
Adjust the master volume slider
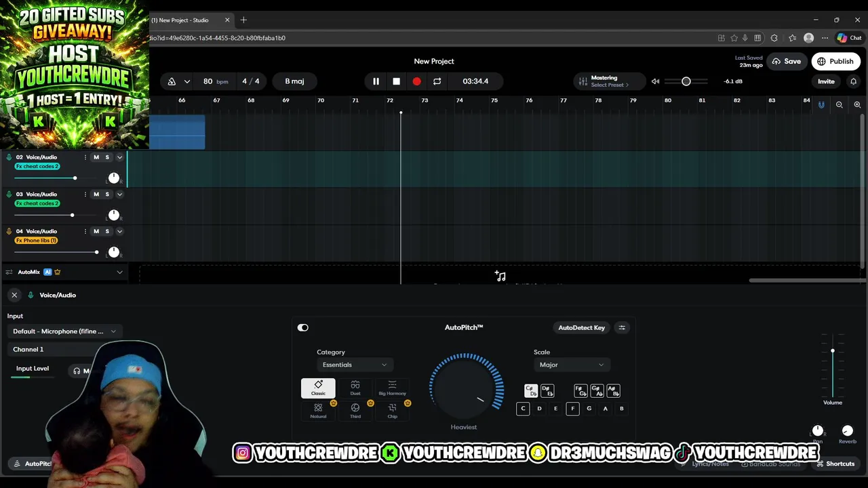click(x=686, y=81)
